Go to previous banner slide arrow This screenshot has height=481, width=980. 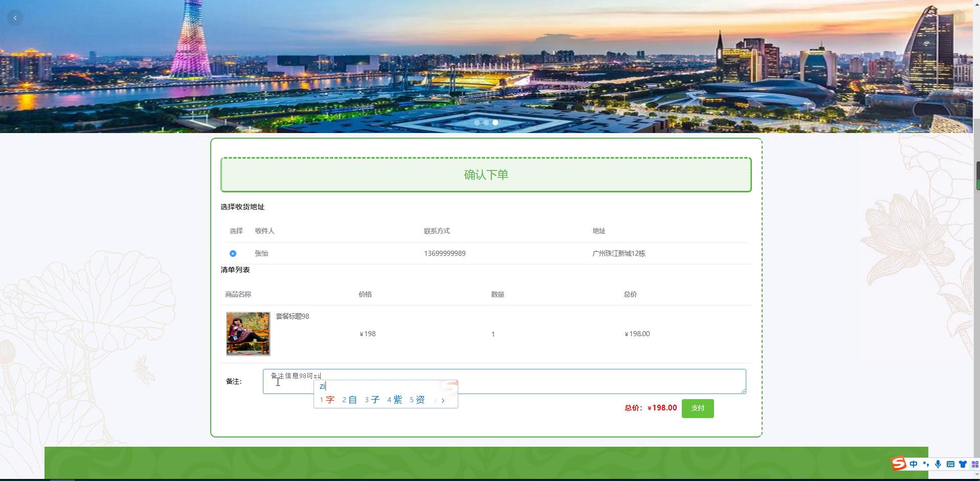[x=15, y=18]
